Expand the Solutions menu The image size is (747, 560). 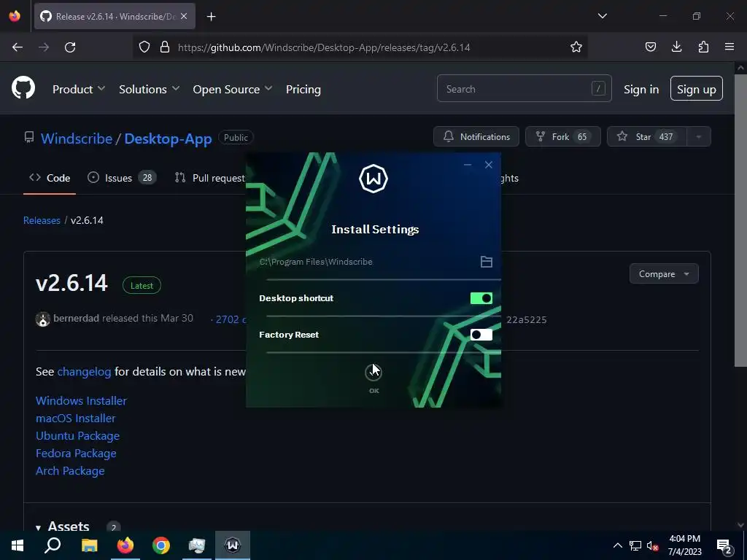click(x=149, y=89)
